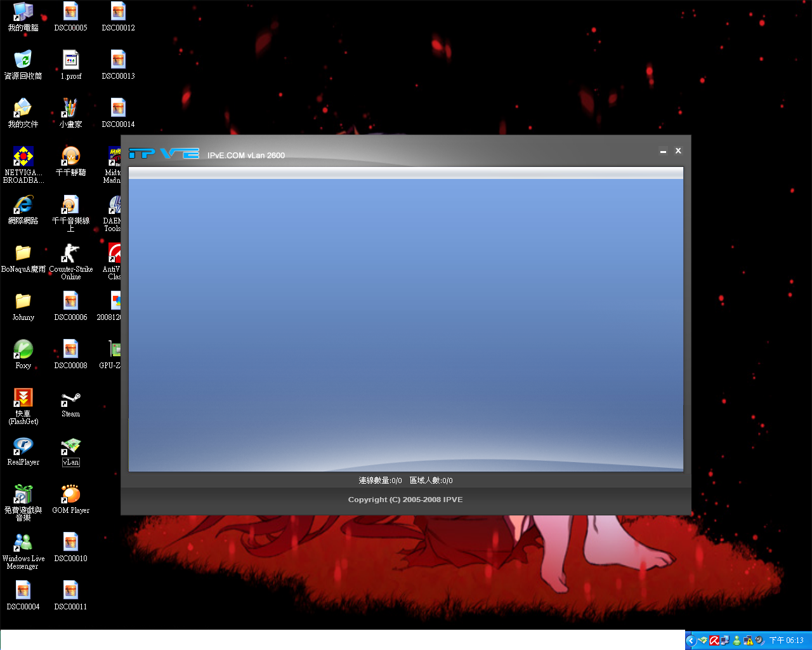The width and height of the screenshot is (812, 650).
Task: Click the network warning tray icon
Action: (x=748, y=640)
